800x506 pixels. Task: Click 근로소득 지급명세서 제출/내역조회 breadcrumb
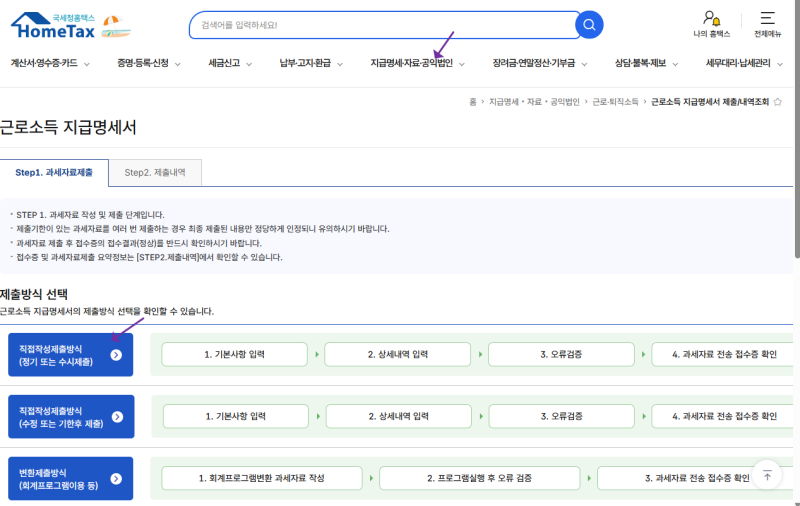pyautogui.click(x=710, y=102)
